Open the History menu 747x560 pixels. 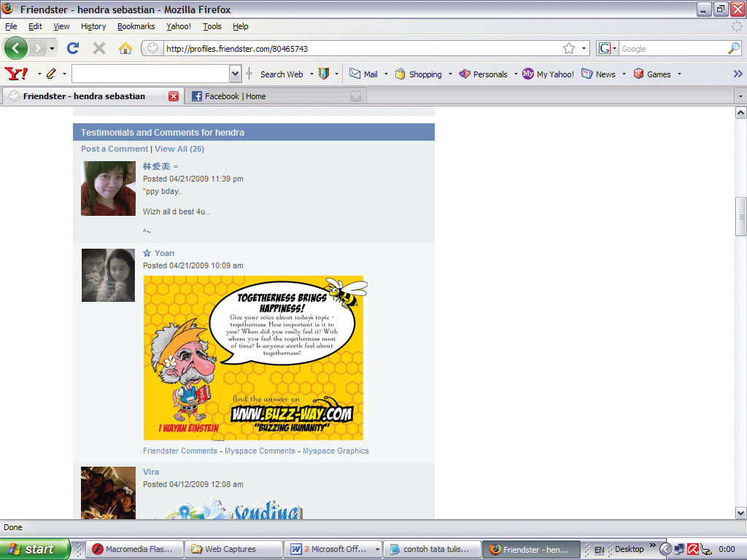(x=93, y=26)
